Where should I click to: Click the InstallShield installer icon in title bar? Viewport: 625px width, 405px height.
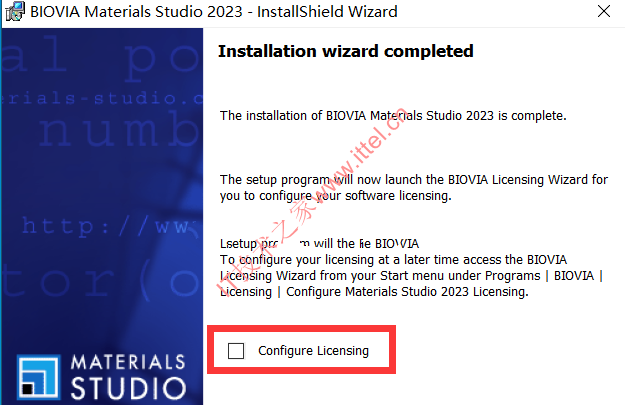[15, 11]
